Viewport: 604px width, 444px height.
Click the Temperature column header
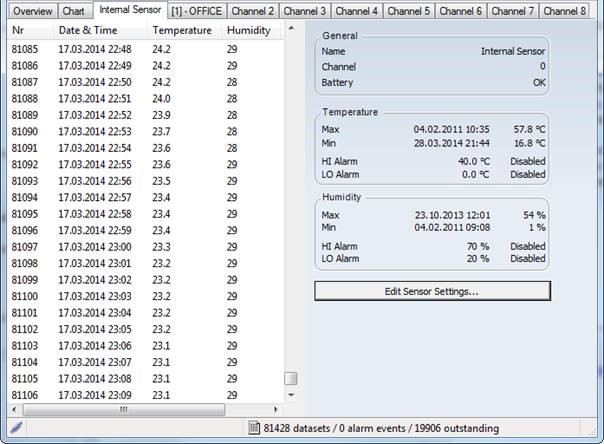click(x=184, y=30)
